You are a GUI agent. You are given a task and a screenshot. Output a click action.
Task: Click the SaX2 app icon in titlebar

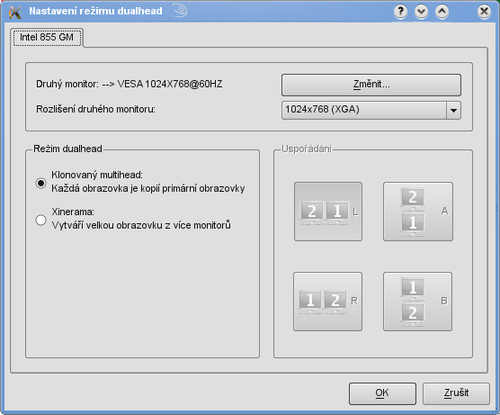coord(15,12)
